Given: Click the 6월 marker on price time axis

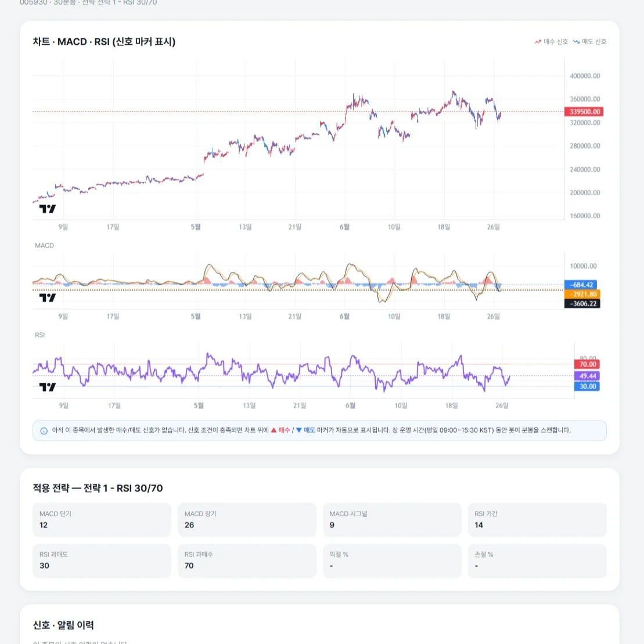Looking at the screenshot, I should point(344,227).
